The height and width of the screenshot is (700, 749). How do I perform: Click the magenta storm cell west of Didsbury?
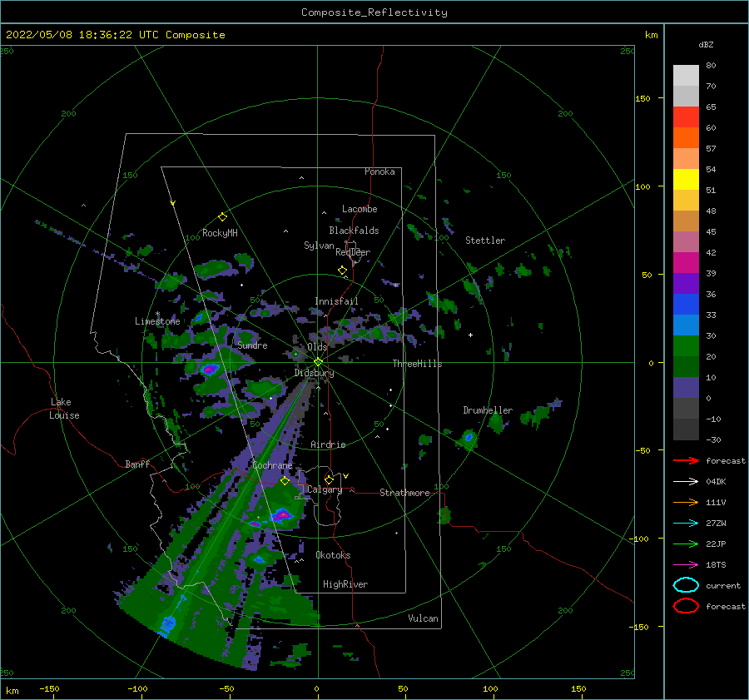210,370
